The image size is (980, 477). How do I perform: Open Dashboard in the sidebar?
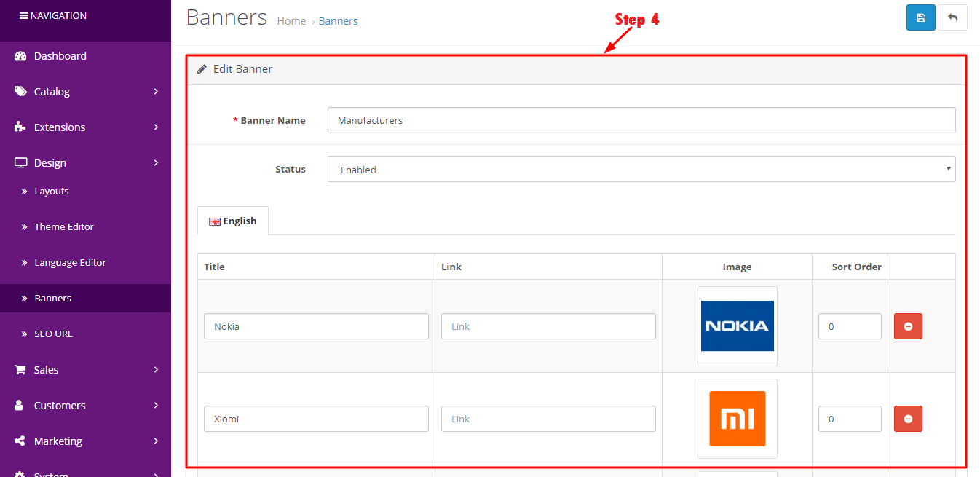click(85, 56)
